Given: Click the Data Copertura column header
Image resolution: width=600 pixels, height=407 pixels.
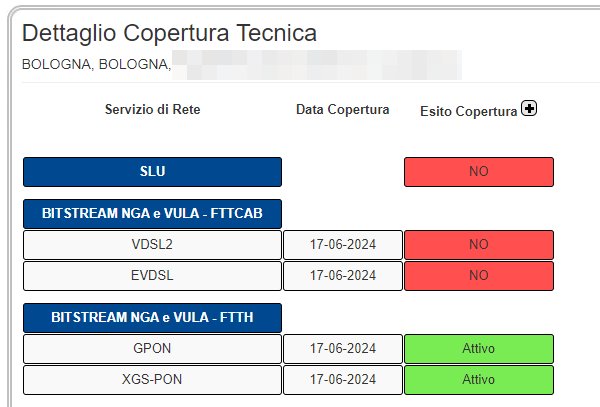Looking at the screenshot, I should pyautogui.click(x=343, y=109).
